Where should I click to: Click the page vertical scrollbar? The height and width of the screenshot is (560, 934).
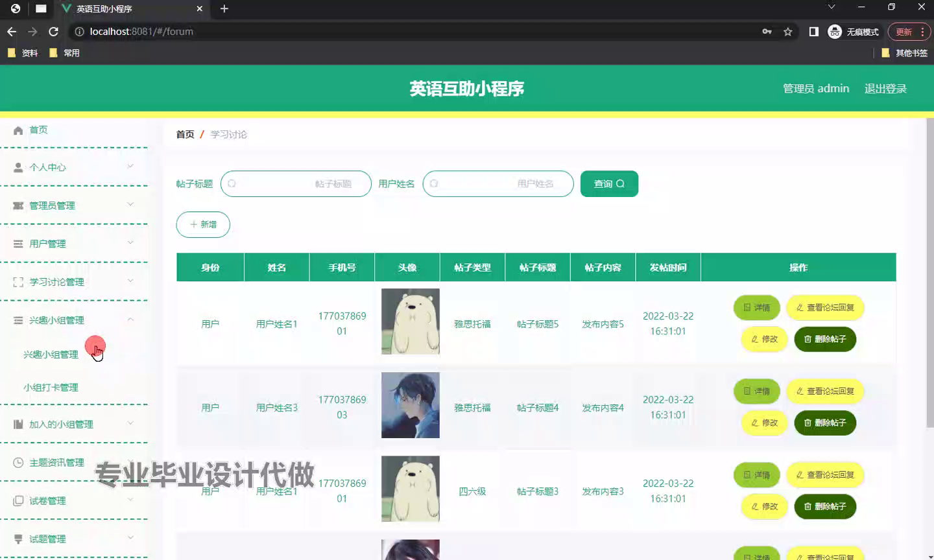[929, 272]
